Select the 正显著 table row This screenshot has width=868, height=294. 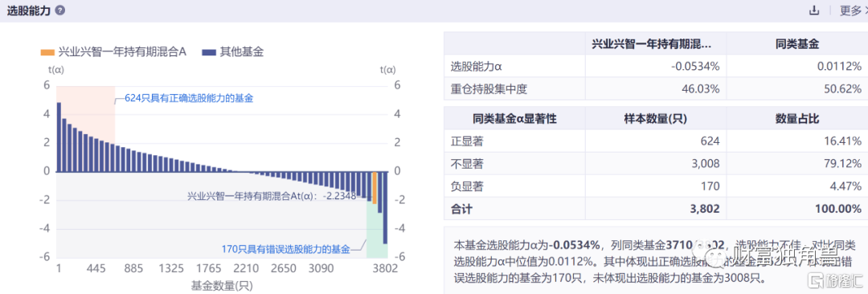coord(656,141)
